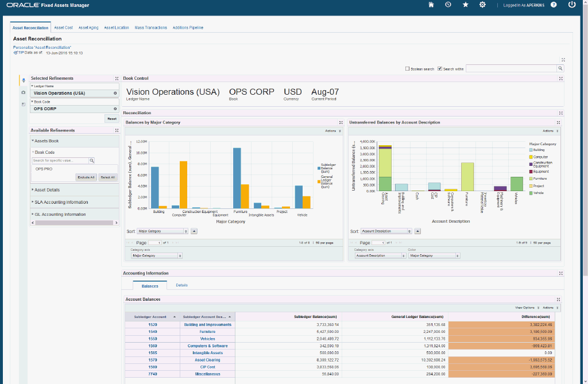
Task: Expand the Asset Details group
Action: coord(33,190)
